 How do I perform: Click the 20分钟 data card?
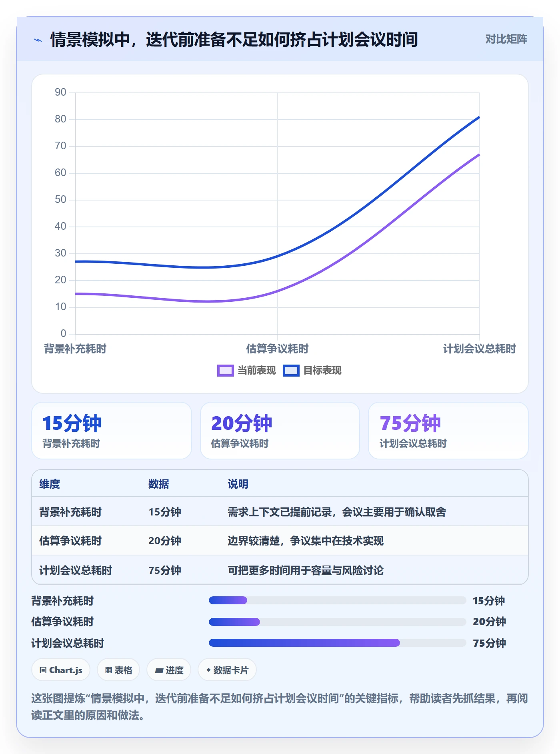click(280, 431)
